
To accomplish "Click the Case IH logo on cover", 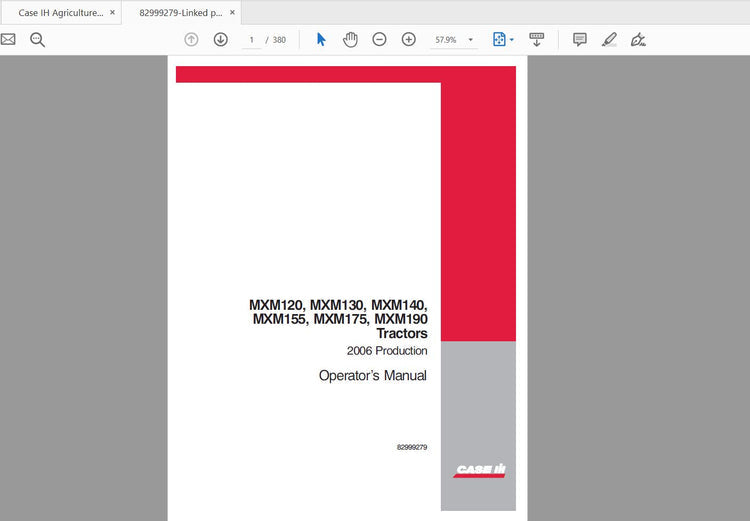I will pos(479,471).
